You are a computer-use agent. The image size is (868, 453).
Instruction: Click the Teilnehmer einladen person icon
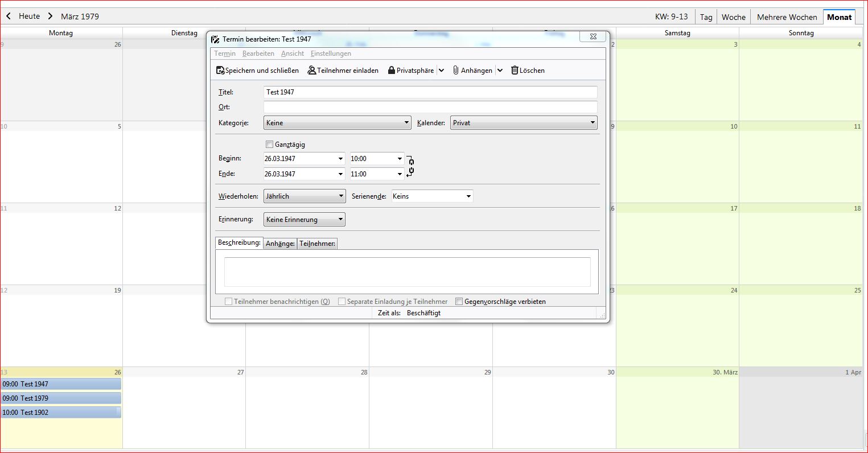coord(312,71)
